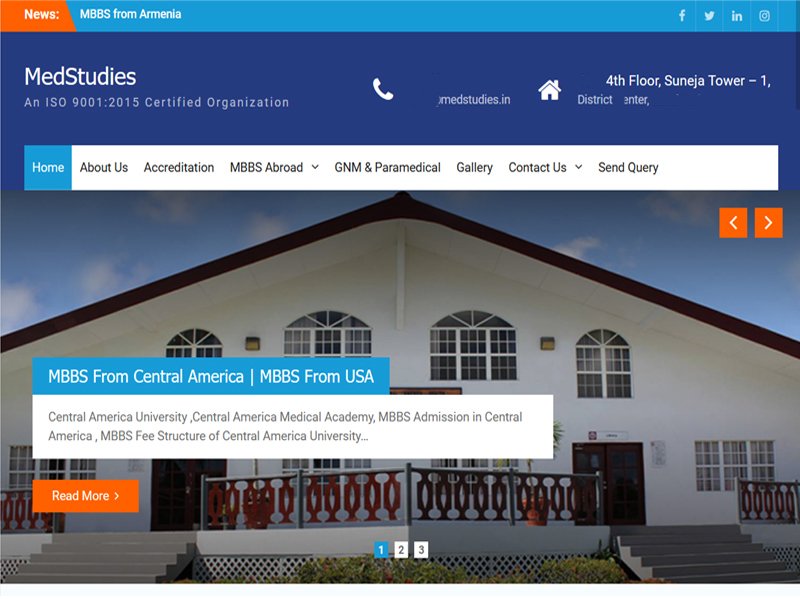Expand the MBBS Abroad dropdown chevron
Viewport: 800px width, 600px height.
point(315,167)
